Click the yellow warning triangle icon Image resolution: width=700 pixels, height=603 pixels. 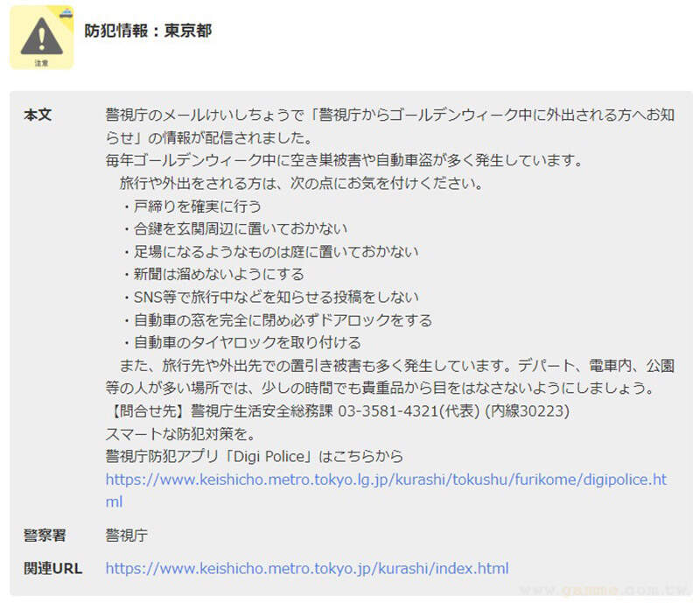click(41, 36)
